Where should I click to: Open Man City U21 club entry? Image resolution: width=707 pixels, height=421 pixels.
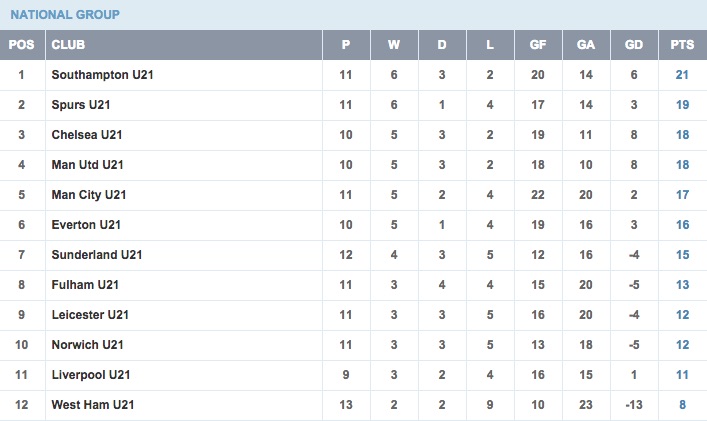click(89, 195)
